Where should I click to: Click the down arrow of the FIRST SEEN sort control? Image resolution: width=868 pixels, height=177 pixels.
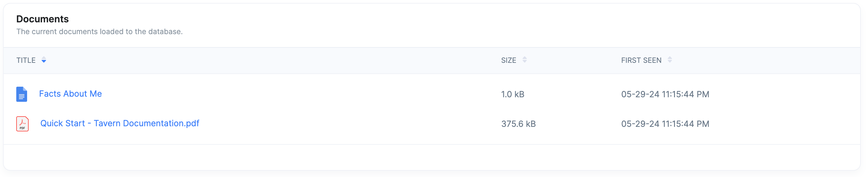click(670, 62)
